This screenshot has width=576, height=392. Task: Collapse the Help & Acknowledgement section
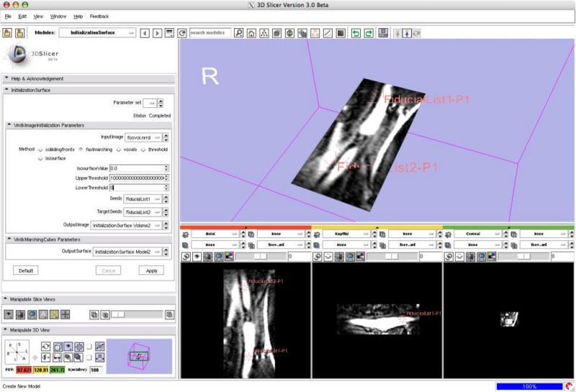point(88,78)
